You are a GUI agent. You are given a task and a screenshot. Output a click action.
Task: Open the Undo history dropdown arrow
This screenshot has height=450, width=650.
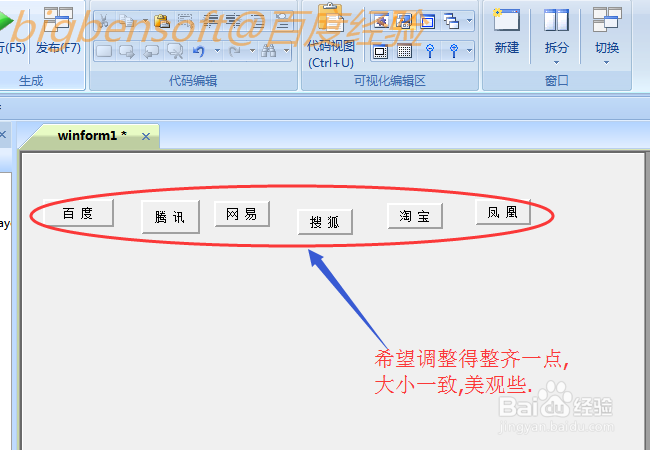coord(217,51)
